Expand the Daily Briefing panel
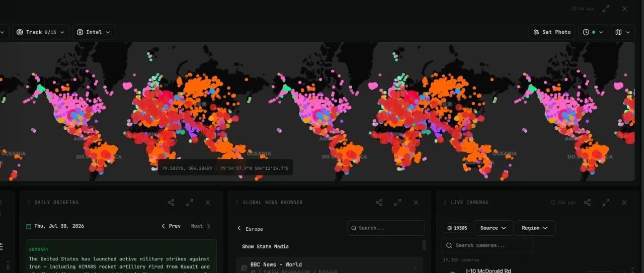The image size is (644, 273). [x=189, y=202]
